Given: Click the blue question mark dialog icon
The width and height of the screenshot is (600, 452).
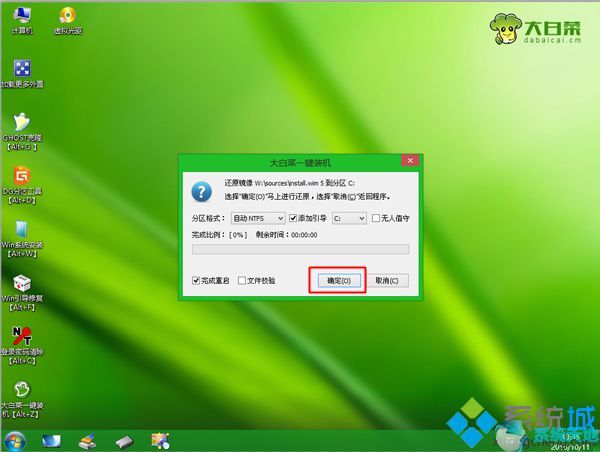Looking at the screenshot, I should (x=202, y=191).
